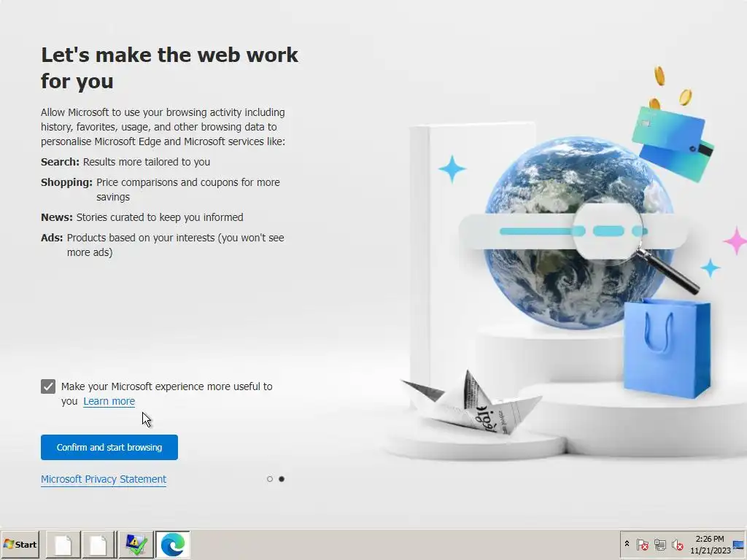This screenshot has height=560, width=747.
Task: Open Action Center flag tray icon
Action: (x=642, y=544)
